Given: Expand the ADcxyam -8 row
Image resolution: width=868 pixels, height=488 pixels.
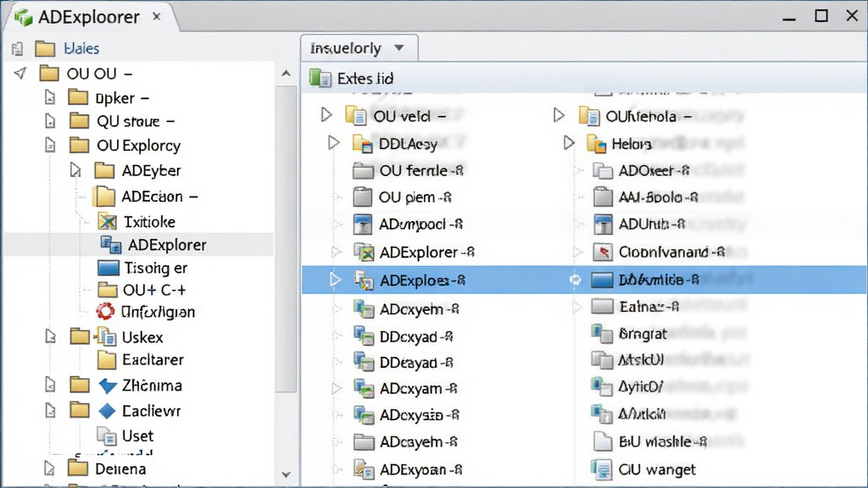Looking at the screenshot, I should click(x=336, y=388).
